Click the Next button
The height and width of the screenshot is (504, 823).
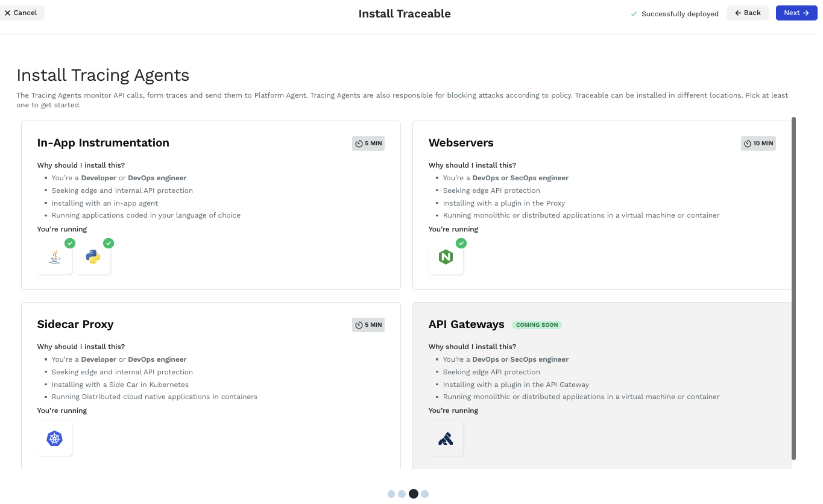[x=796, y=13]
